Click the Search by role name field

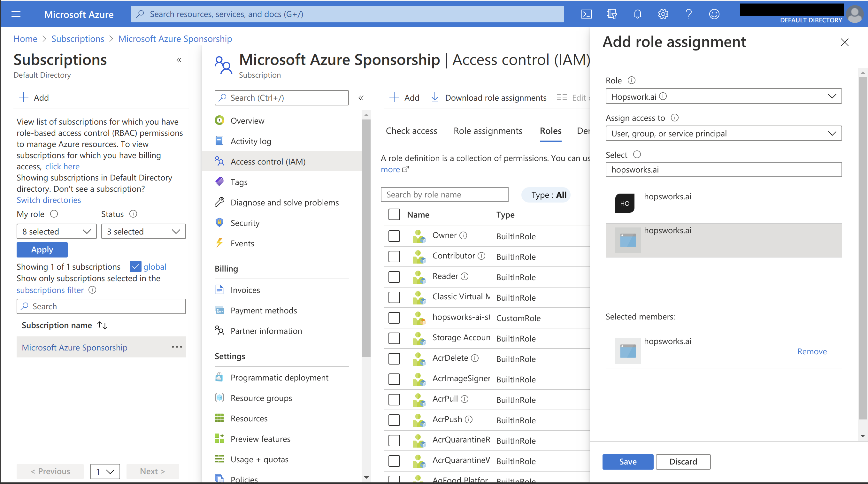tap(444, 195)
